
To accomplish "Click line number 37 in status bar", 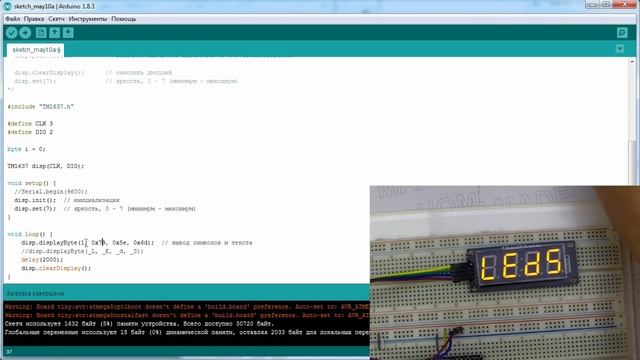I will pyautogui.click(x=9, y=352).
